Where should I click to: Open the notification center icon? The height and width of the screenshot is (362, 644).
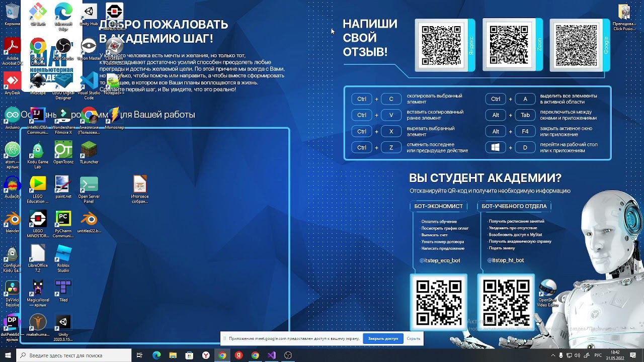point(633,355)
